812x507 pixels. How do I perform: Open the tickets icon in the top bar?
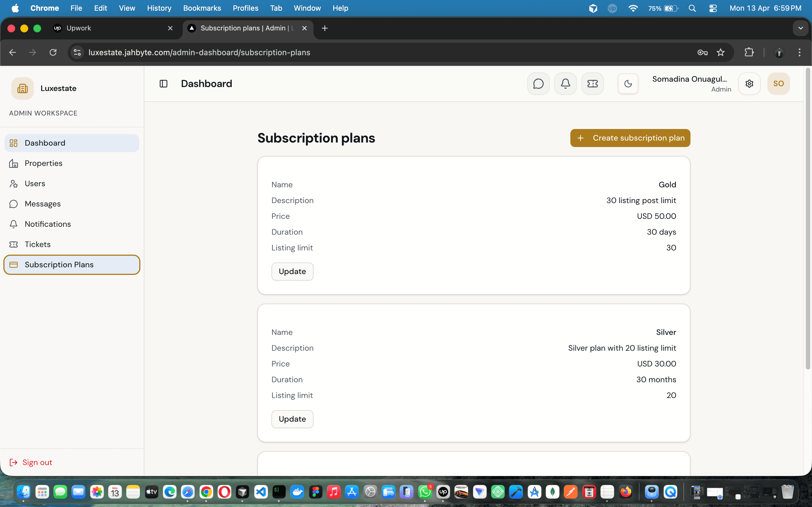pos(593,83)
